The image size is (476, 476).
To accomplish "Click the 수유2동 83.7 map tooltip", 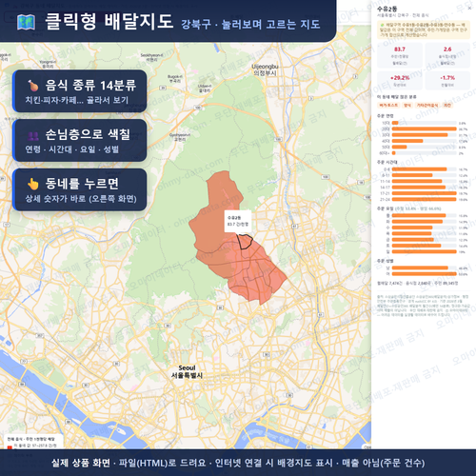I will pyautogui.click(x=238, y=221).
